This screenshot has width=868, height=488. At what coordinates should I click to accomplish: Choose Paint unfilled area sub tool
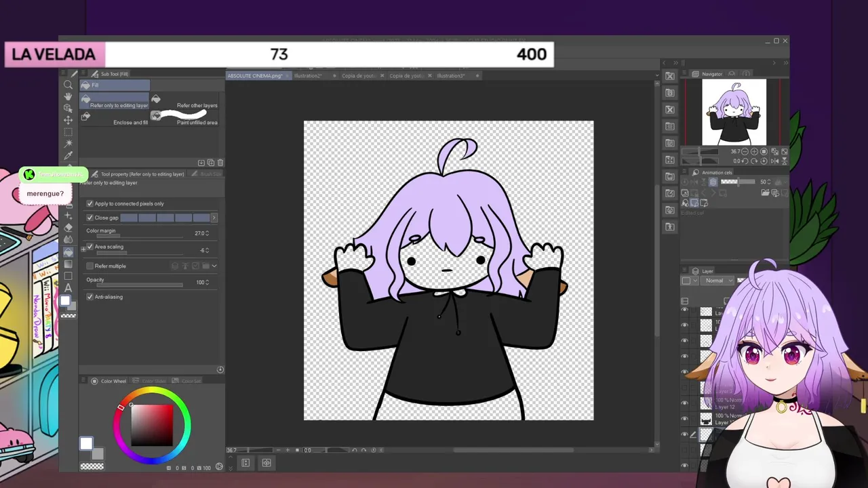(184, 118)
